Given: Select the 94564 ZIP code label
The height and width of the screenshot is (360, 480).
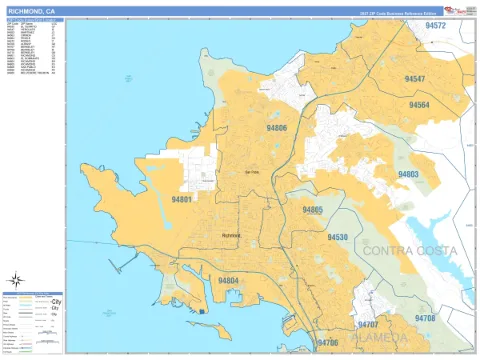Looking at the screenshot, I should click(x=419, y=105).
